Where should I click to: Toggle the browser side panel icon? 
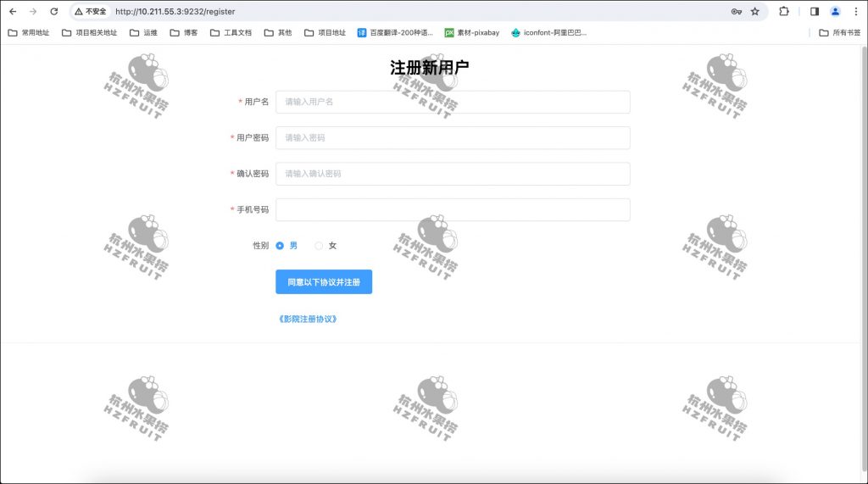point(815,11)
